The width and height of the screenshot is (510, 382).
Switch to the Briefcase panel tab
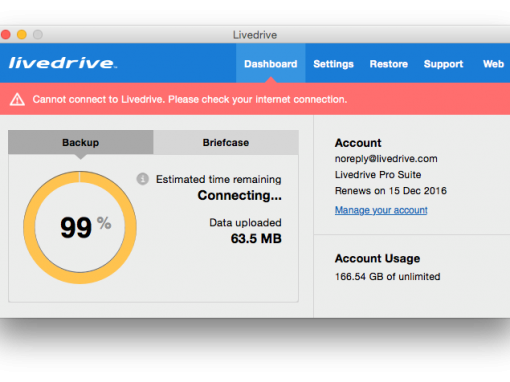[226, 142]
